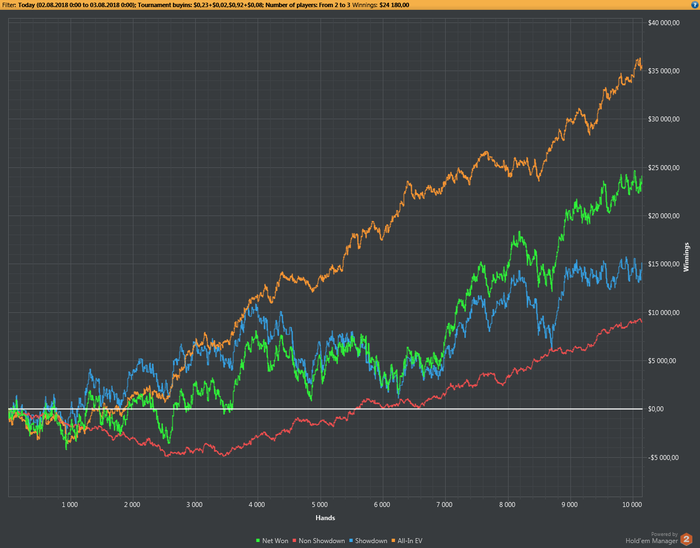Click the 4 000 hands axis label
The height and width of the screenshot is (548, 700).
pos(257,505)
